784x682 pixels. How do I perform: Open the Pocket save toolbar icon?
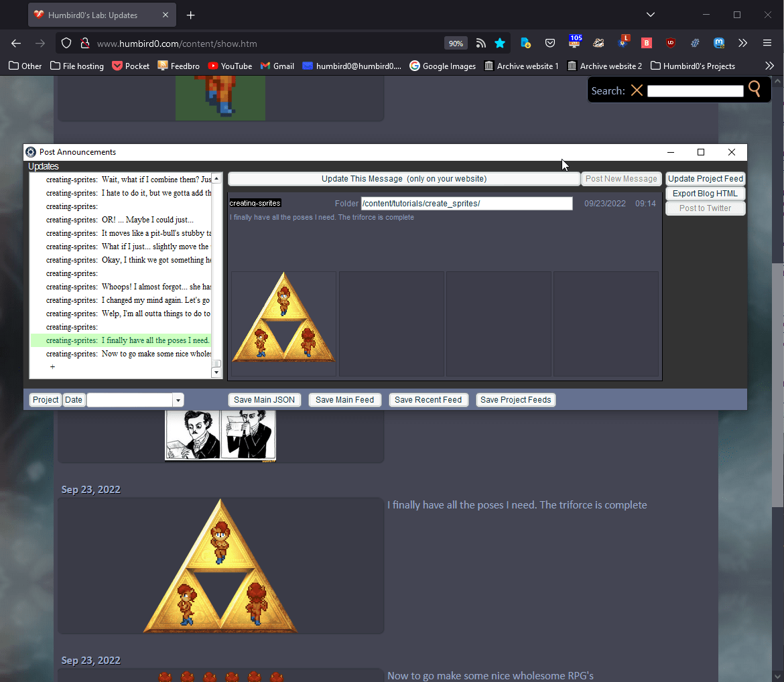[549, 44]
